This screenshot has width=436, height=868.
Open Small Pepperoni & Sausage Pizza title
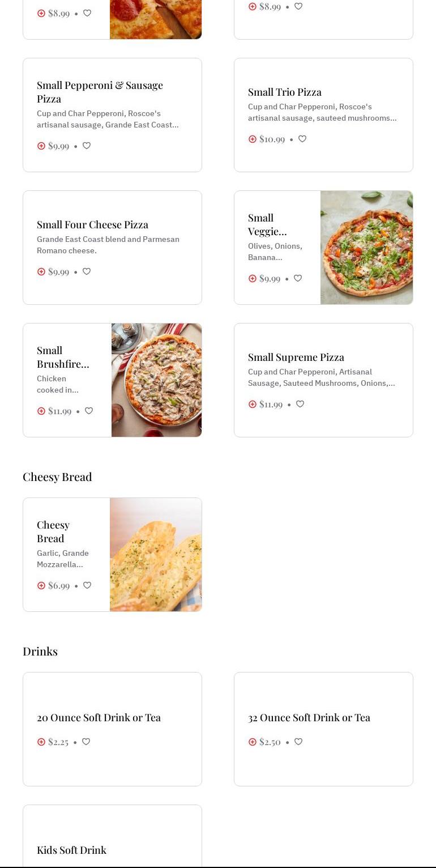(100, 92)
